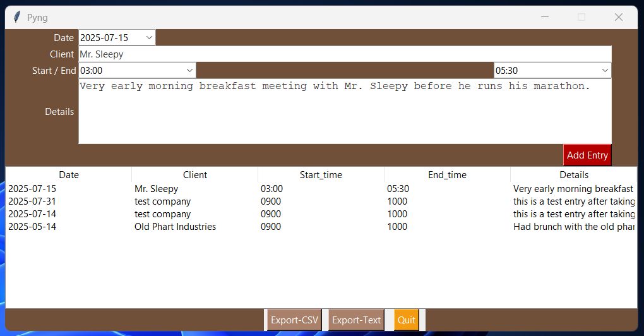The height and width of the screenshot is (336, 644).
Task: Select the Old Phart Industries entry
Action: (175, 227)
